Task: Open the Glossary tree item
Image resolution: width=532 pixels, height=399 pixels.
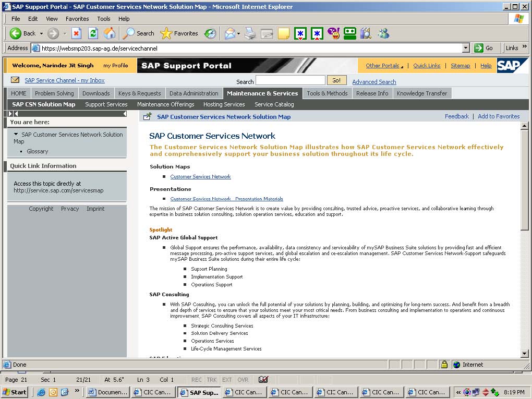Action: tap(38, 151)
